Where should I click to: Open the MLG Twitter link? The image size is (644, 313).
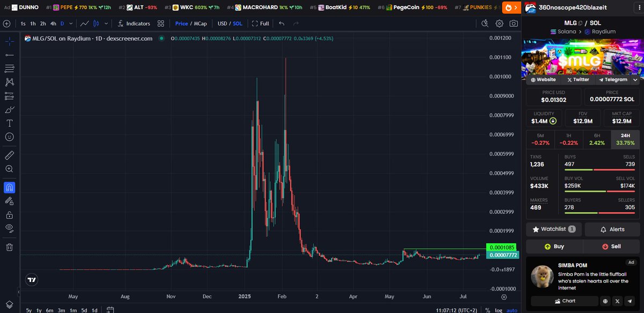point(577,79)
